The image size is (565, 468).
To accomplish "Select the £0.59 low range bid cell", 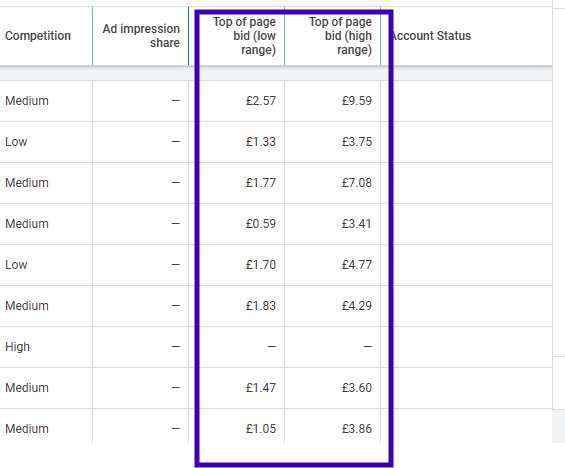I will click(x=261, y=224).
